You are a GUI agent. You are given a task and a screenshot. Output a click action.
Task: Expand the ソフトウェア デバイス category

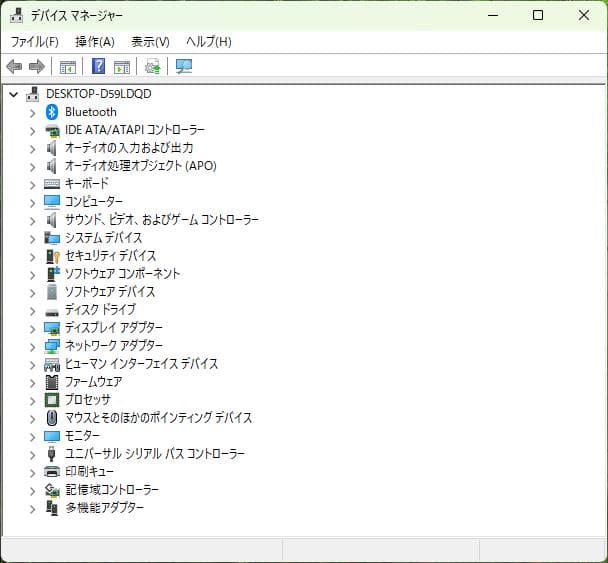[33, 292]
